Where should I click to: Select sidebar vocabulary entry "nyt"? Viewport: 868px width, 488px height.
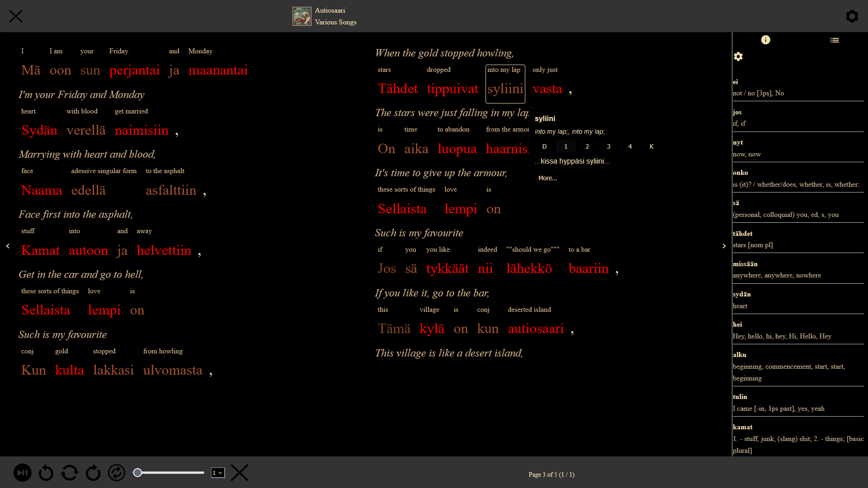tap(798, 148)
